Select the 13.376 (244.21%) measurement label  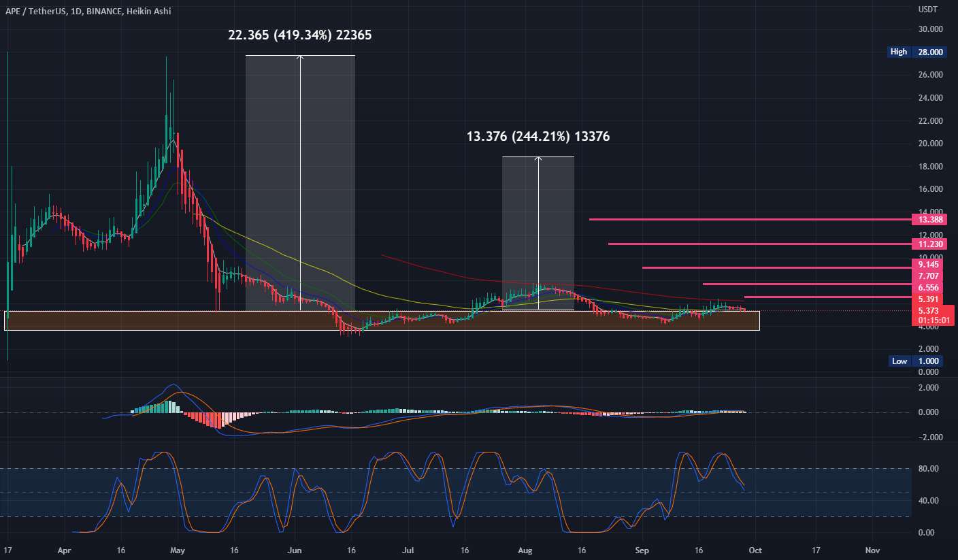(538, 137)
